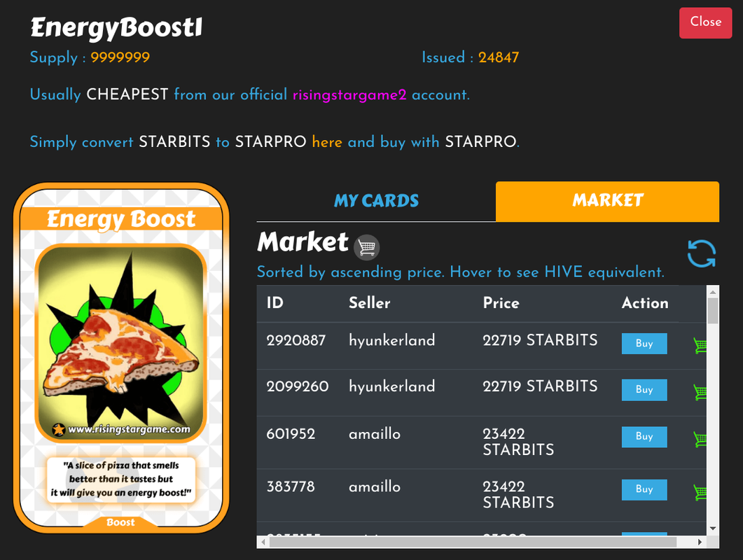Click the refresh market listings icon
This screenshot has height=560, width=743.
click(701, 253)
